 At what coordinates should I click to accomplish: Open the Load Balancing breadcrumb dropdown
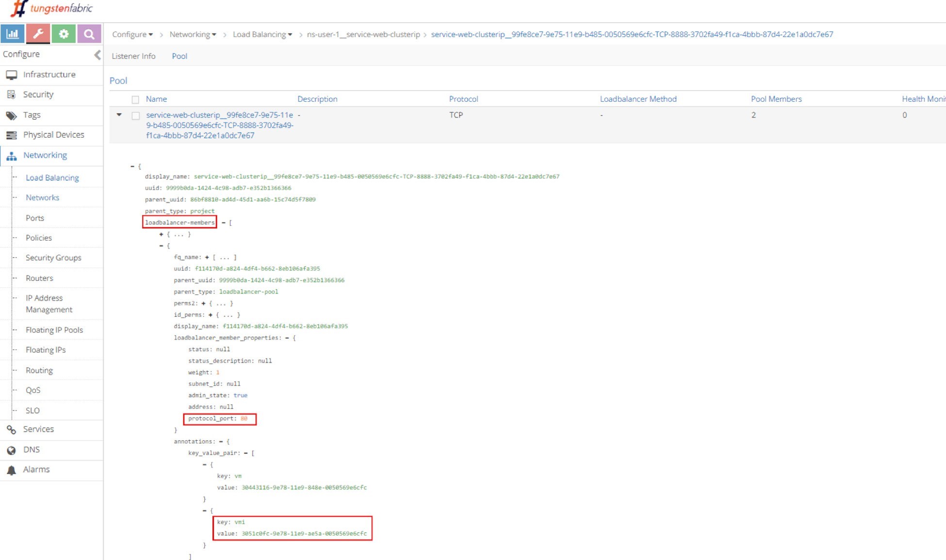click(262, 34)
